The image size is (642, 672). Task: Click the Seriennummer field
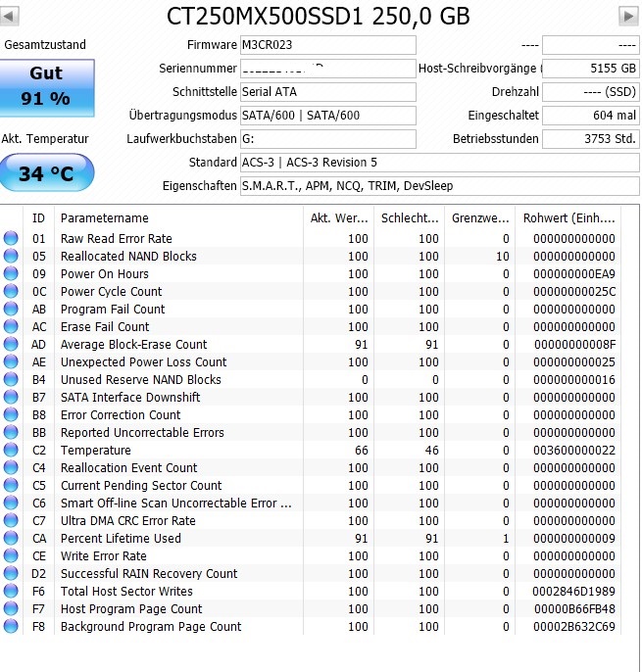(x=328, y=69)
